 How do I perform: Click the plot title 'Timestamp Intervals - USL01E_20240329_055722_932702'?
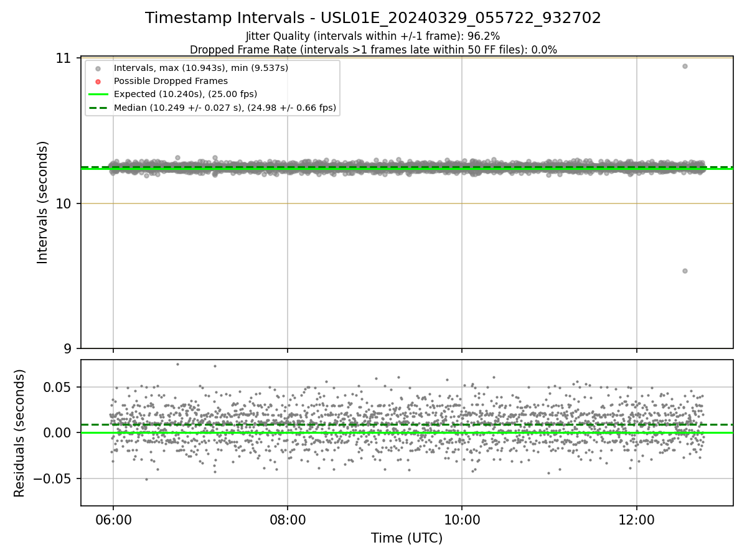coord(373,18)
